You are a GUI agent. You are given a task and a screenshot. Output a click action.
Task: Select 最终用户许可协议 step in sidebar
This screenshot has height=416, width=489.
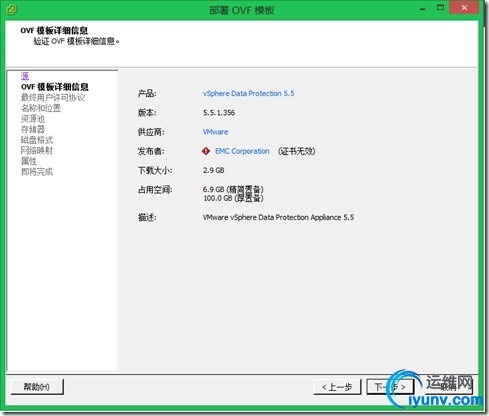(53, 98)
